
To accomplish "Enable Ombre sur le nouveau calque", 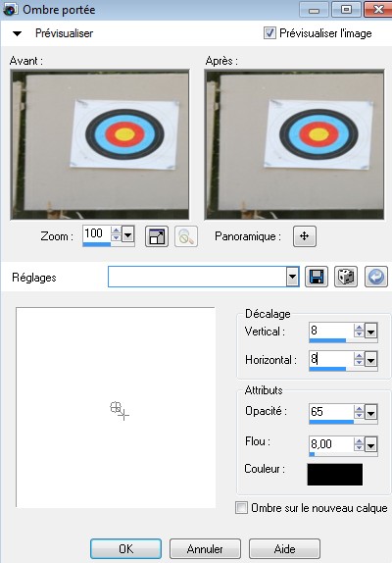I will (x=241, y=508).
